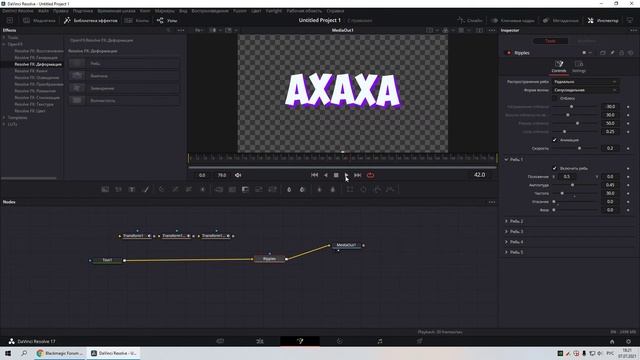Toggle the Библиотека эффектов panel button

91,20
